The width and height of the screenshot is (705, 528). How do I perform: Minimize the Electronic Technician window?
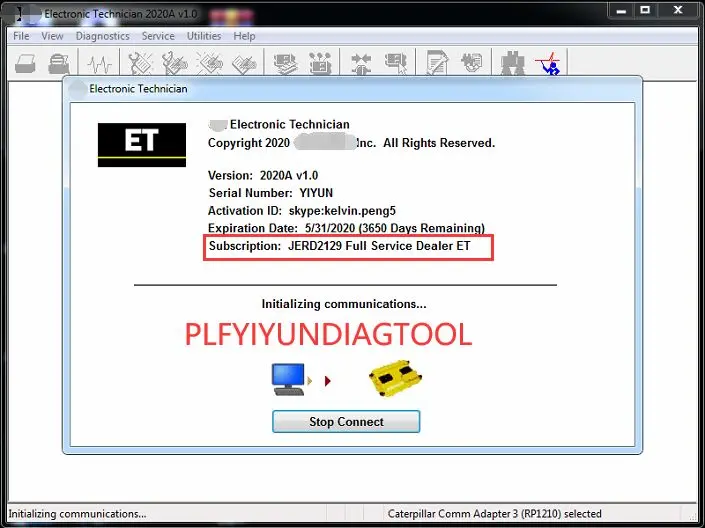(x=621, y=11)
